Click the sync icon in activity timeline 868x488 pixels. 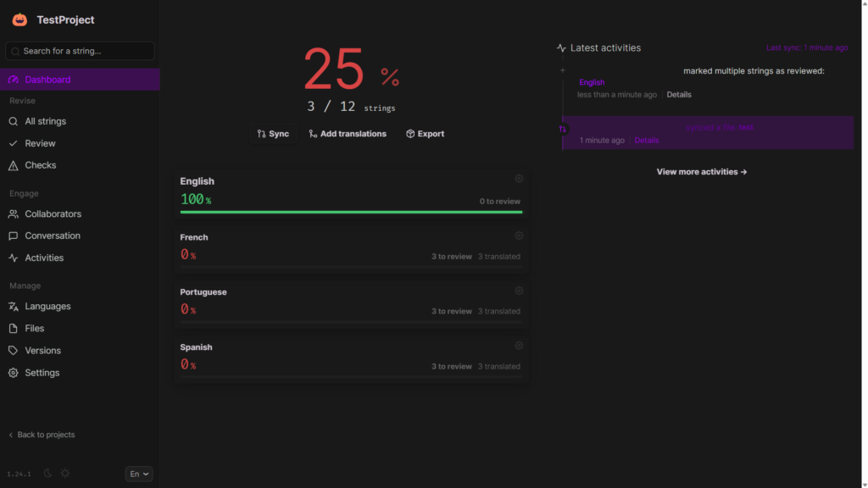(562, 129)
